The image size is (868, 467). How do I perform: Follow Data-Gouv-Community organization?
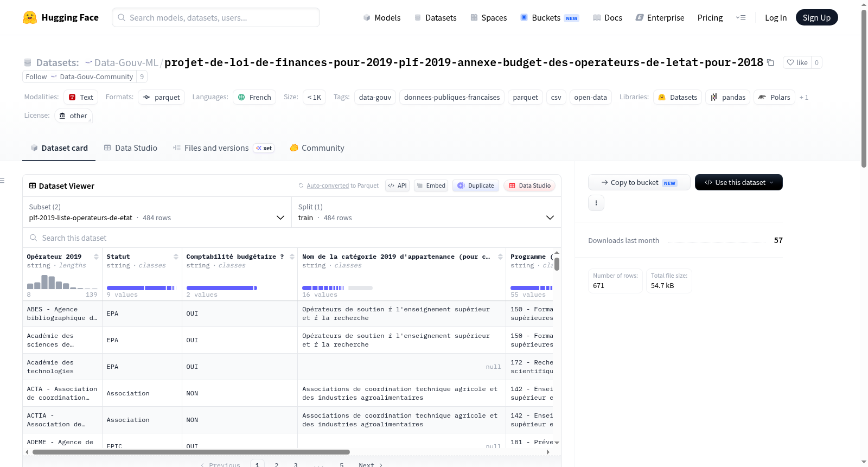pos(79,76)
